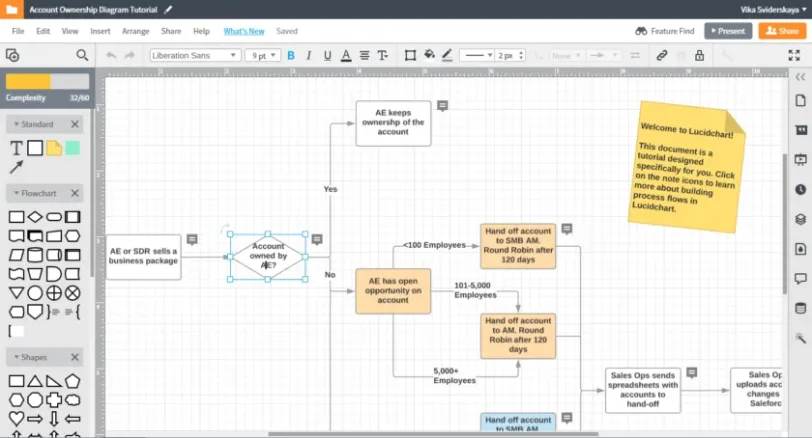812x438 pixels.
Task: Click the teal color block shape
Action: (x=72, y=148)
